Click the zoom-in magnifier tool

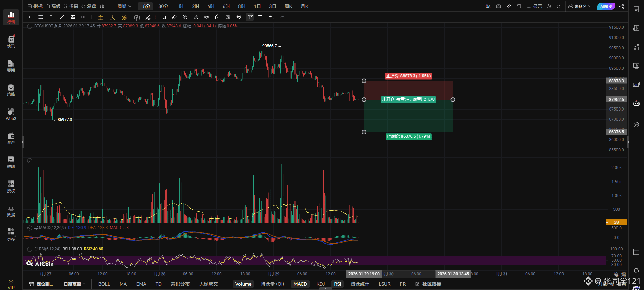click(x=185, y=17)
